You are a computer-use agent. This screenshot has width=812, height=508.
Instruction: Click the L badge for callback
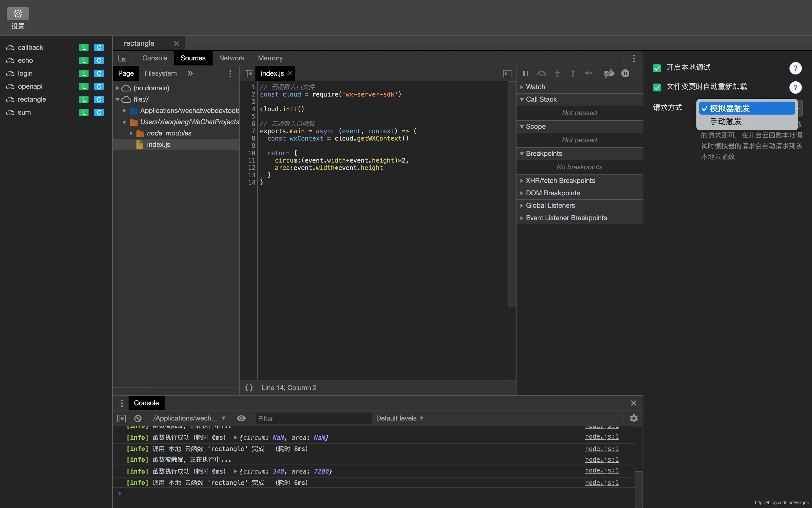click(x=83, y=47)
